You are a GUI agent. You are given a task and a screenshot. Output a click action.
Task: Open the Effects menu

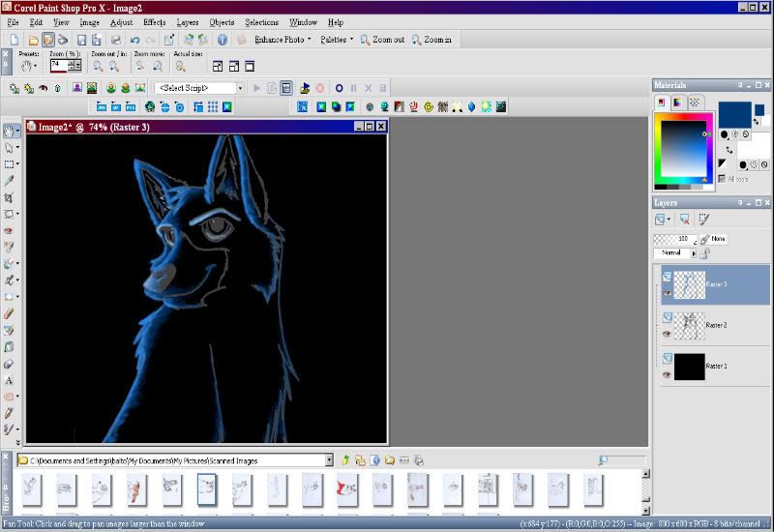pos(155,22)
